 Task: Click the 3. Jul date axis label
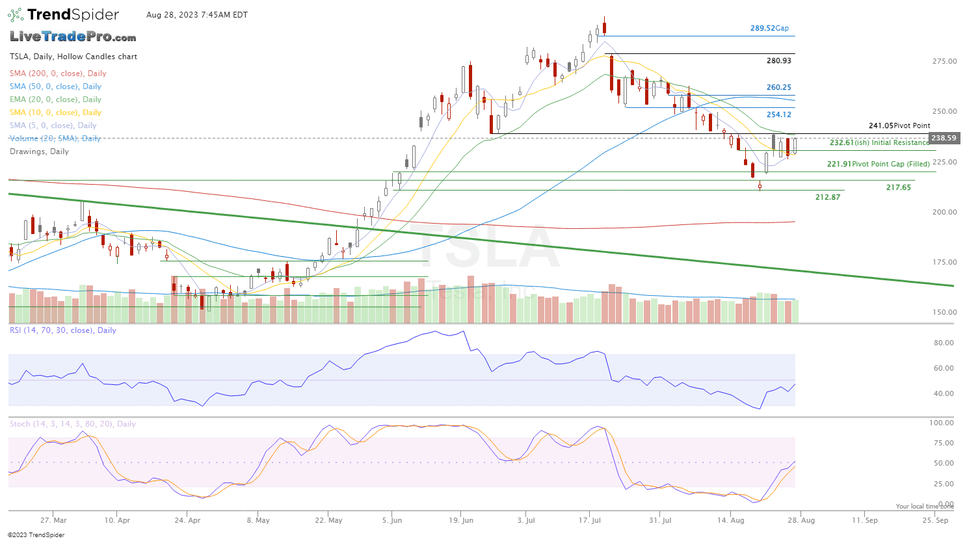(526, 520)
